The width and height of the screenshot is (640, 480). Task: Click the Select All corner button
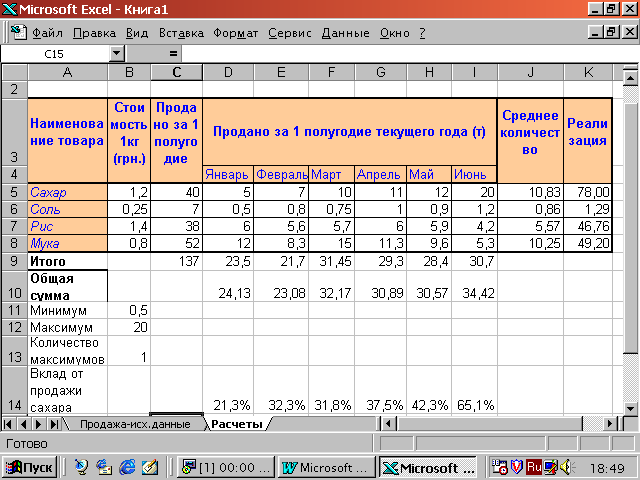(14, 72)
